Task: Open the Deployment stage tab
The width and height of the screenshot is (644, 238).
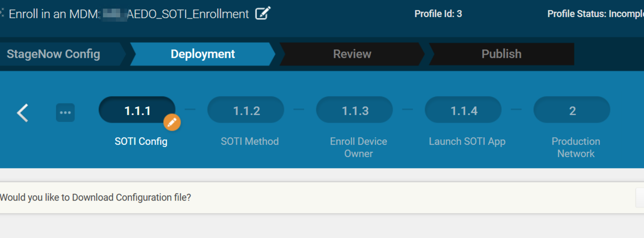Action: [x=202, y=54]
